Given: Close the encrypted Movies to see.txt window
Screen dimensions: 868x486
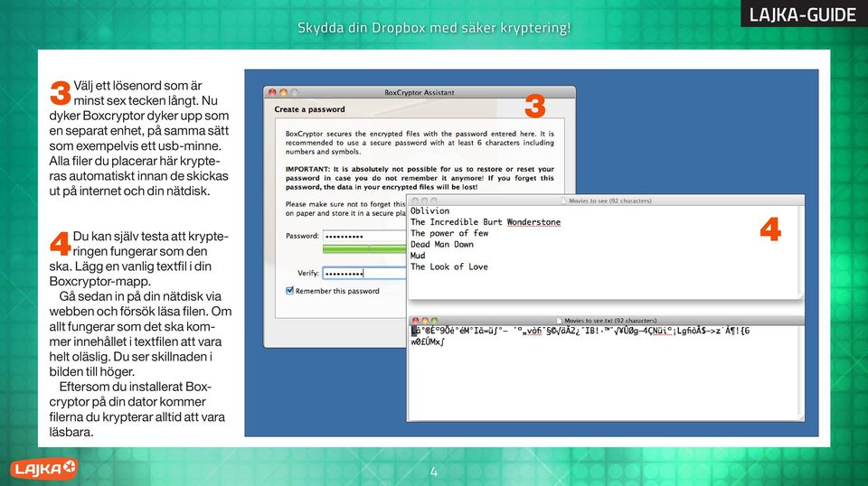Looking at the screenshot, I should coord(415,320).
